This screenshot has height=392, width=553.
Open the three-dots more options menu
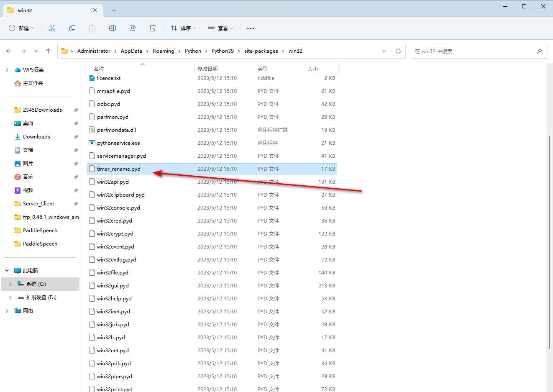point(251,28)
